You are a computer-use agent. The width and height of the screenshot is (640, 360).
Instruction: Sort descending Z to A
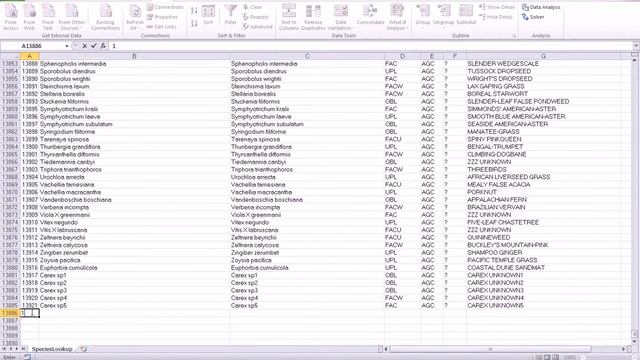(194, 23)
